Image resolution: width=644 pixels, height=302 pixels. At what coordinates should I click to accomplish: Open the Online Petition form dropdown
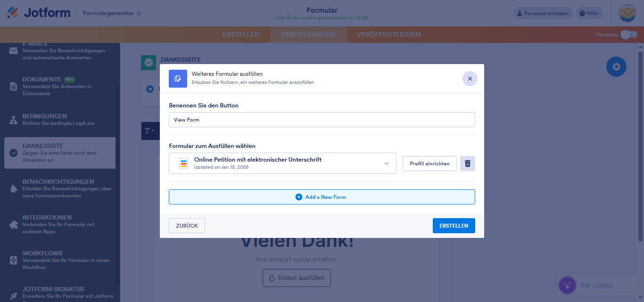coord(282,163)
